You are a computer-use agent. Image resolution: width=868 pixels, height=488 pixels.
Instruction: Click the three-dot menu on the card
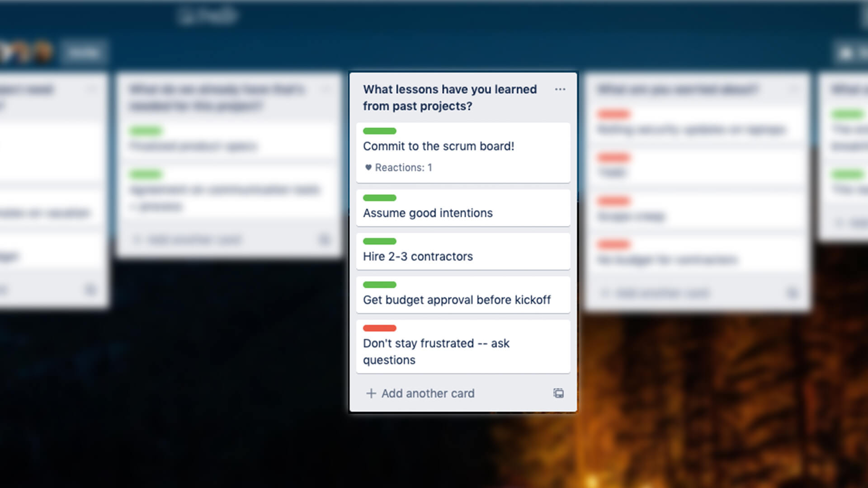pos(559,89)
